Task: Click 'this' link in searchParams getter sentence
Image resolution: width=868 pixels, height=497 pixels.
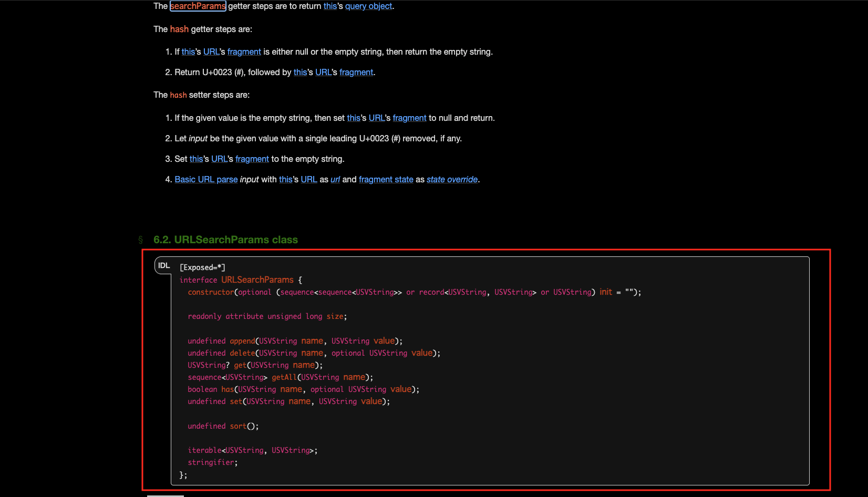Action: pos(330,6)
